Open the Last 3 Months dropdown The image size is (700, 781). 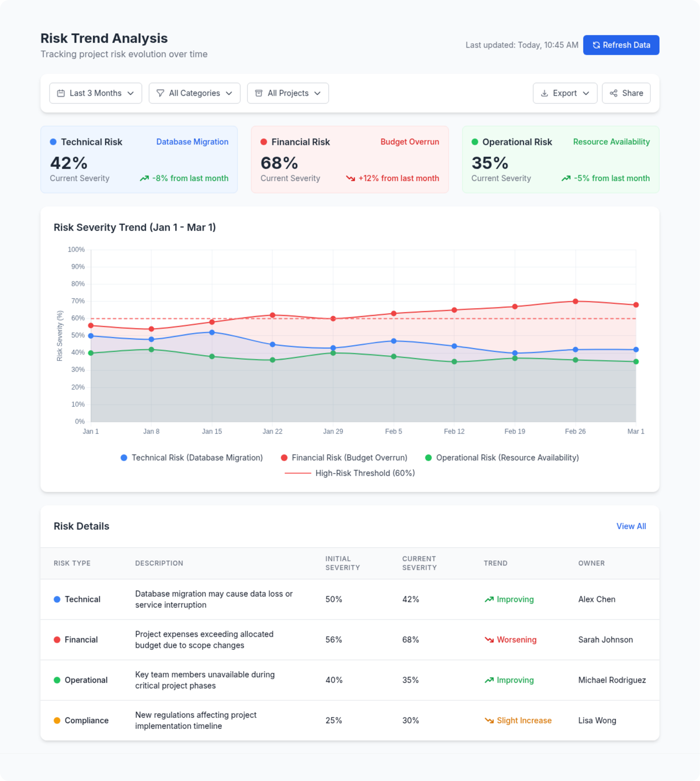(x=95, y=93)
